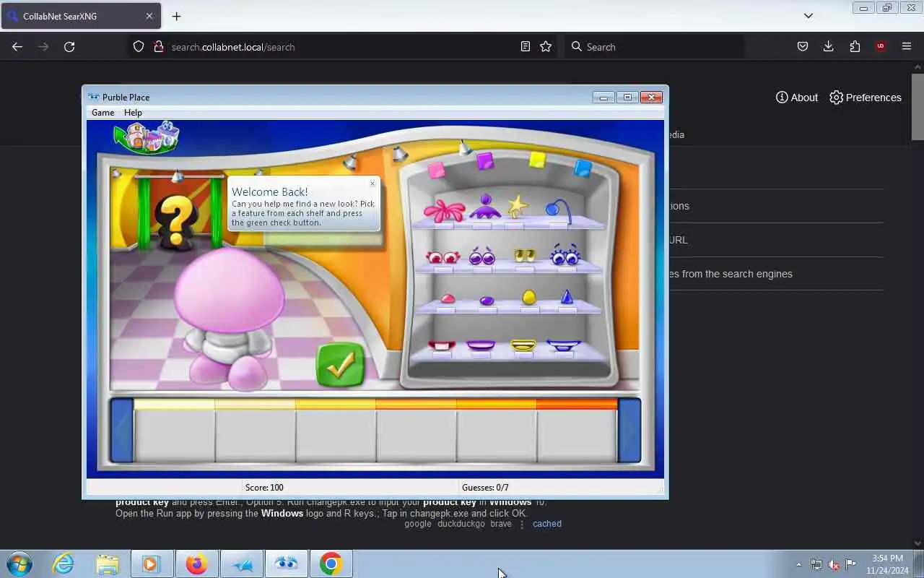Open Firefox from the taskbar
This screenshot has width=924, height=578.
[196, 564]
